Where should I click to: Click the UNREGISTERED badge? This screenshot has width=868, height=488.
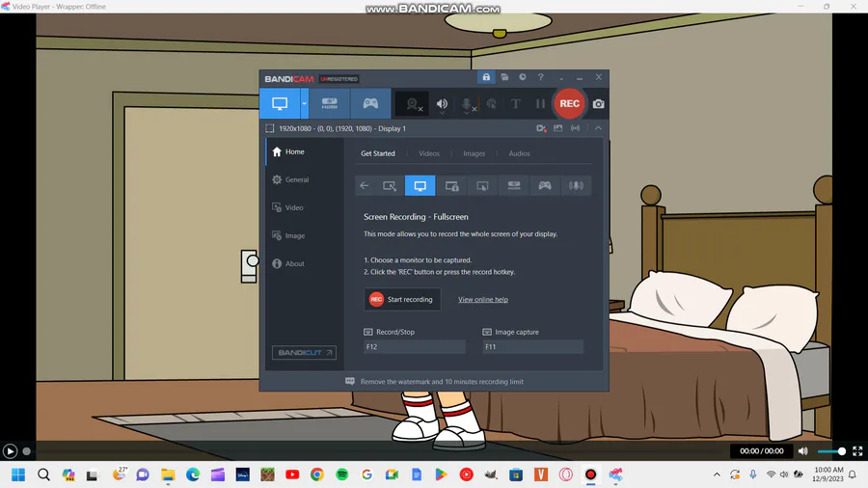click(x=339, y=79)
